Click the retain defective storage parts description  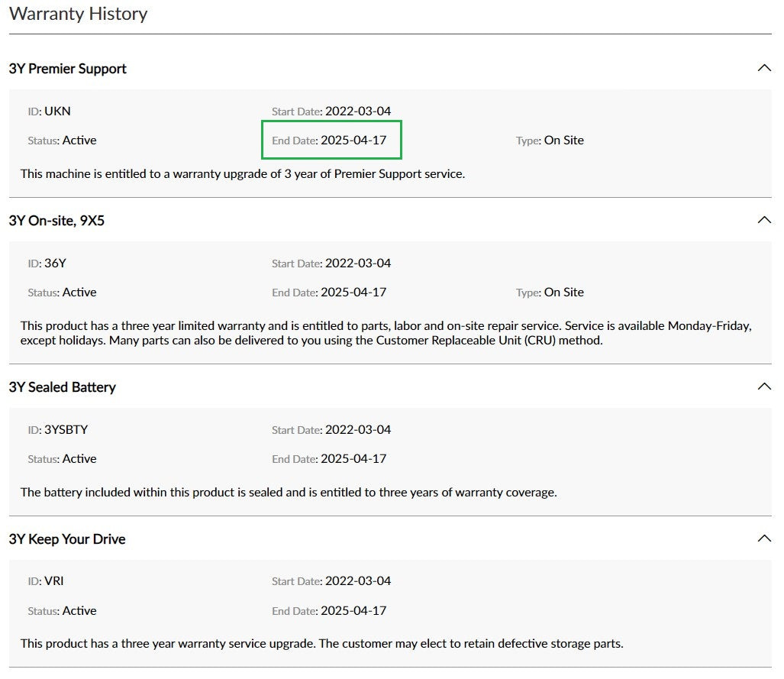pyautogui.click(x=322, y=643)
